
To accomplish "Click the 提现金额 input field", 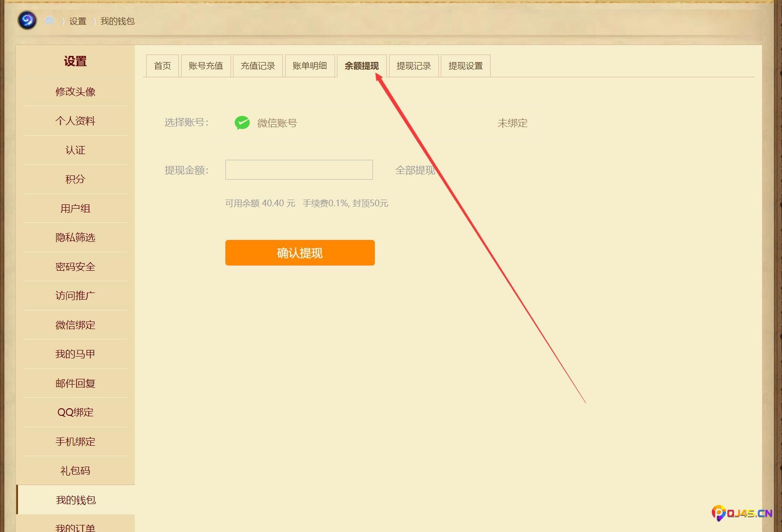I will coord(299,170).
